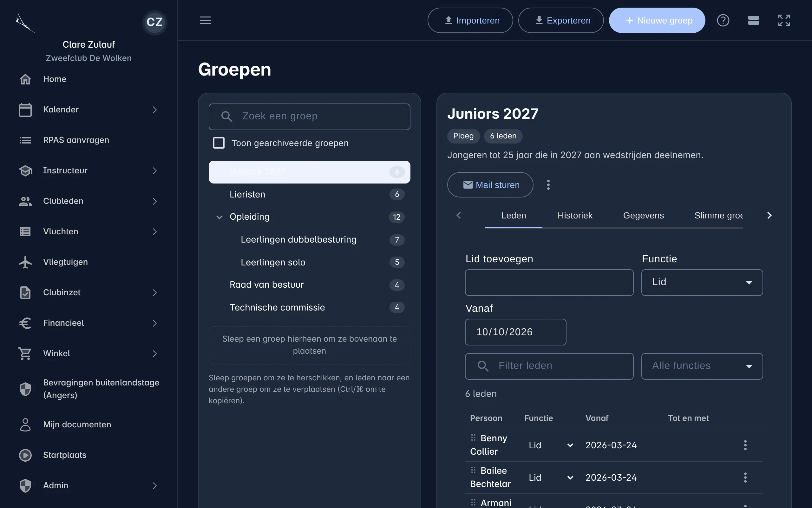Viewport: 812px width, 508px height.
Task: Grab the drag handle beside Benny Collier
Action: pos(473,438)
